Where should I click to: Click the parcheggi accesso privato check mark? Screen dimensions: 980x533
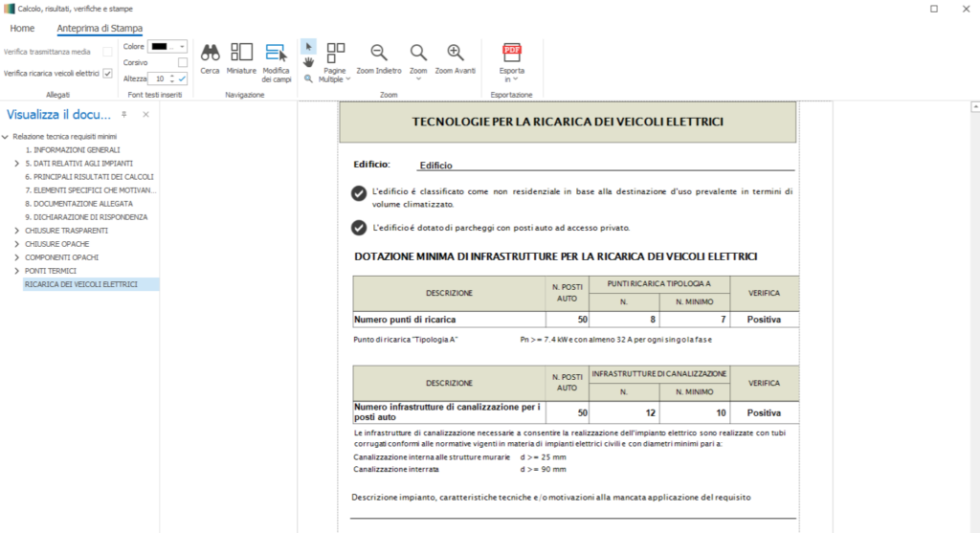coord(359,228)
